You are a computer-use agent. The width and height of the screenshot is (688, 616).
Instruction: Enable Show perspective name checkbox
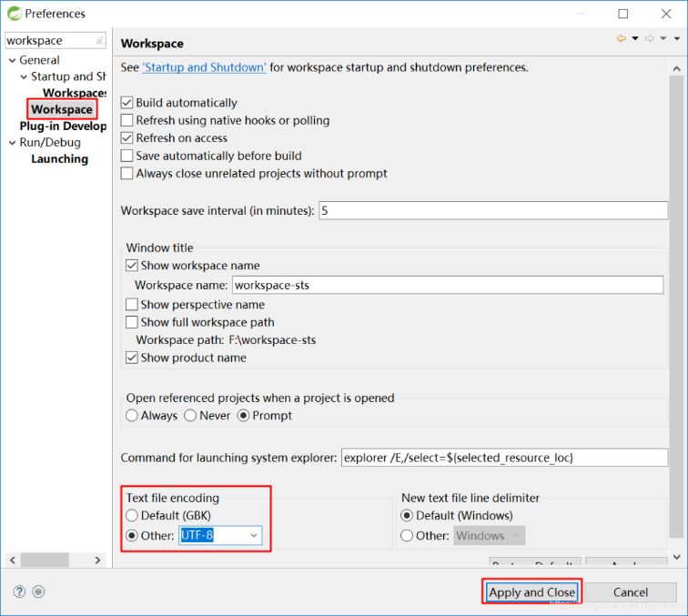pyautogui.click(x=132, y=305)
